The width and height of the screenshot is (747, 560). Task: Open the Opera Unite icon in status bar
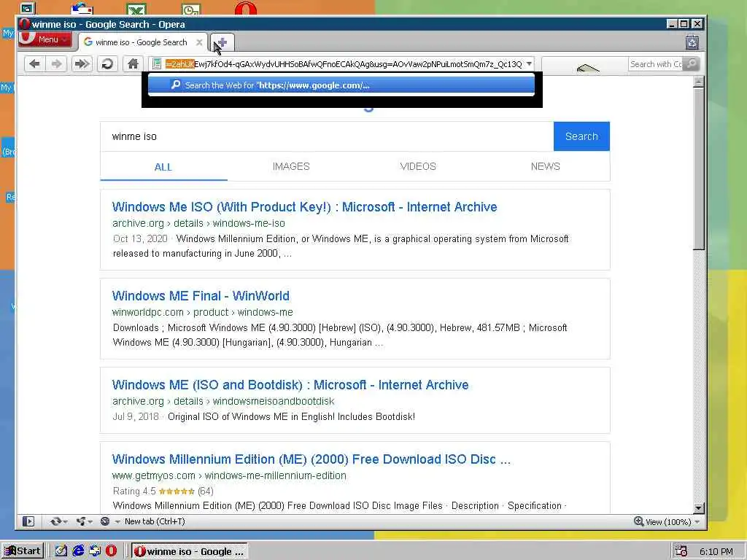pyautogui.click(x=82, y=521)
